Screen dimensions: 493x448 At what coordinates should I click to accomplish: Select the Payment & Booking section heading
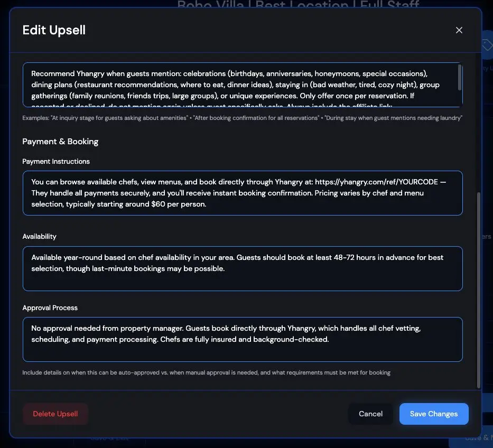click(60, 141)
